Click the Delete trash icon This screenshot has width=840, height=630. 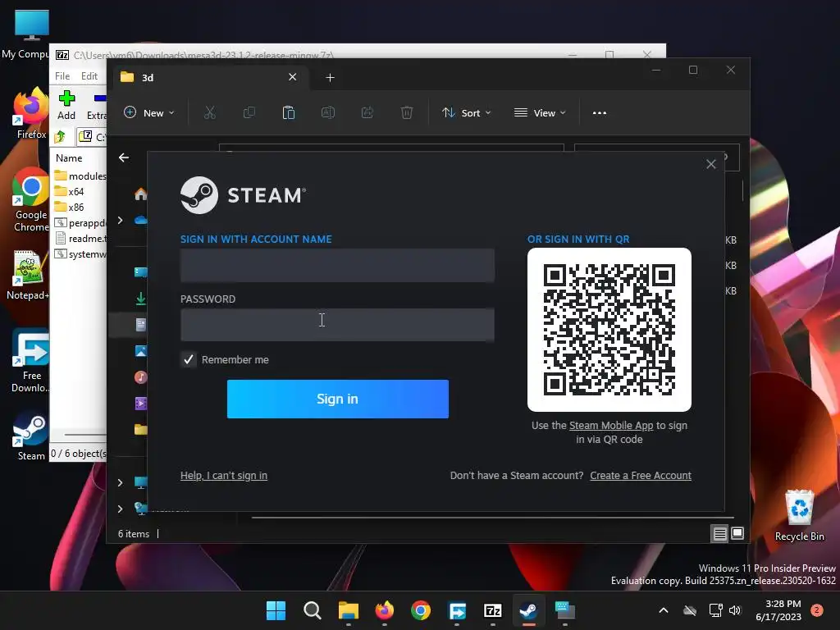407,113
